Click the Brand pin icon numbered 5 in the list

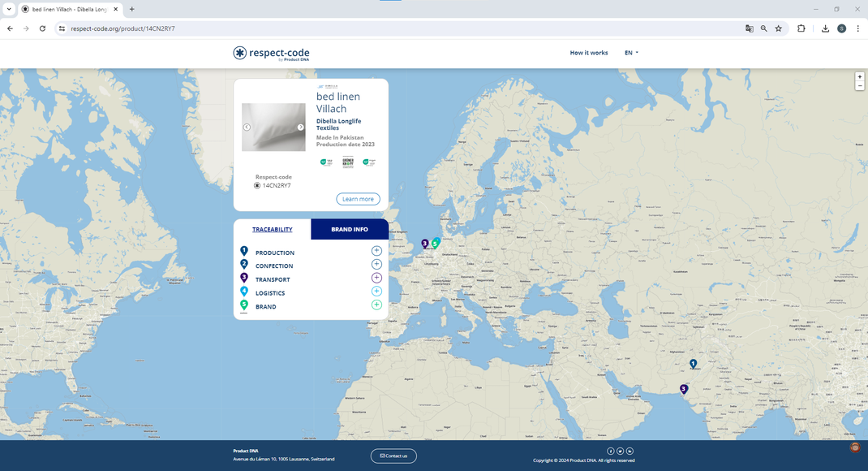[243, 305]
